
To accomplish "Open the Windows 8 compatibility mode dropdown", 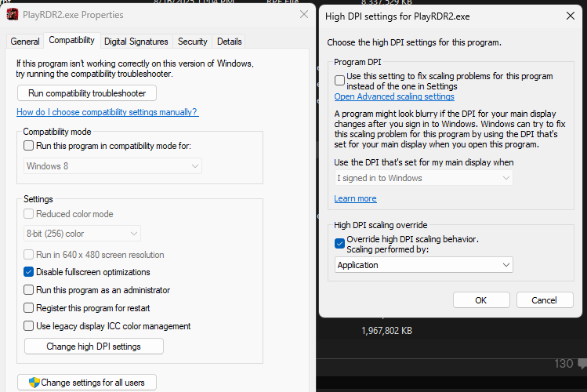I will pos(113,166).
